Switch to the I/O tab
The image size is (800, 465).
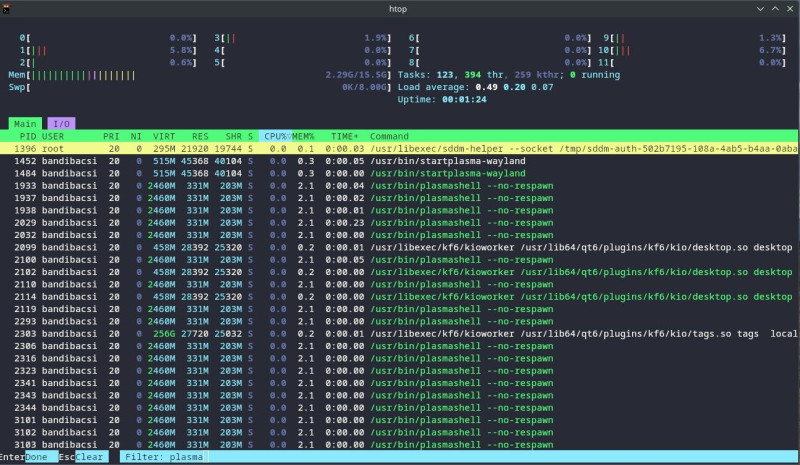(61, 124)
